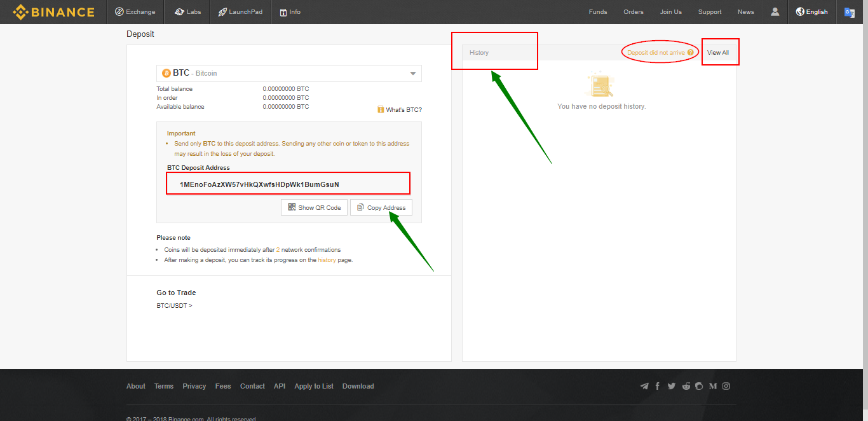Open the Info menu
Screen dimensions: 868x421
[x=290, y=12]
